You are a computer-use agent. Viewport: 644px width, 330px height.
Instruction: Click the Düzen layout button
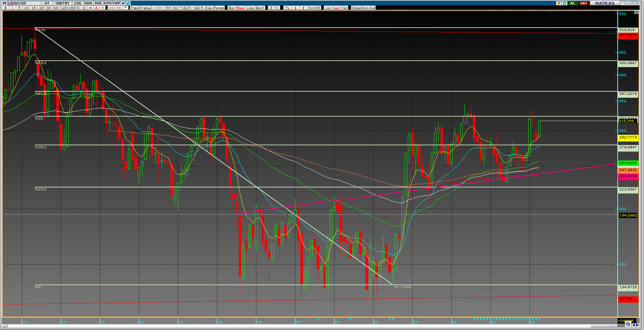(x=356, y=8)
